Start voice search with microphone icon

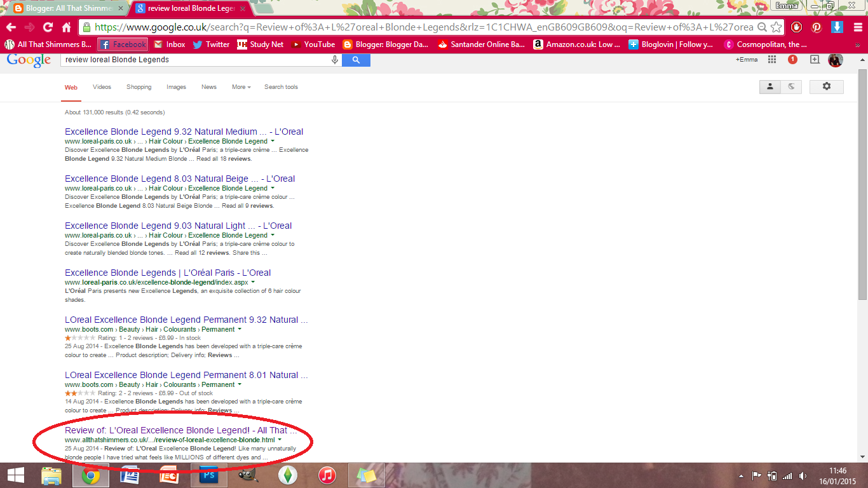pyautogui.click(x=335, y=60)
